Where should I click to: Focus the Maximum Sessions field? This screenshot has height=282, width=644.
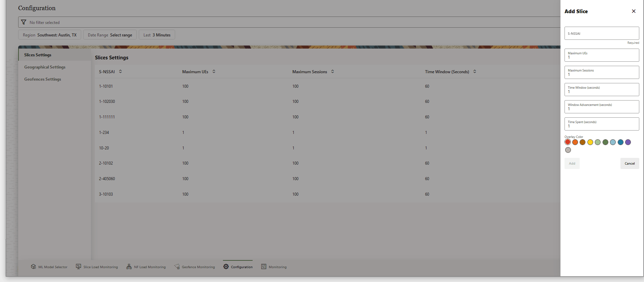tap(602, 72)
